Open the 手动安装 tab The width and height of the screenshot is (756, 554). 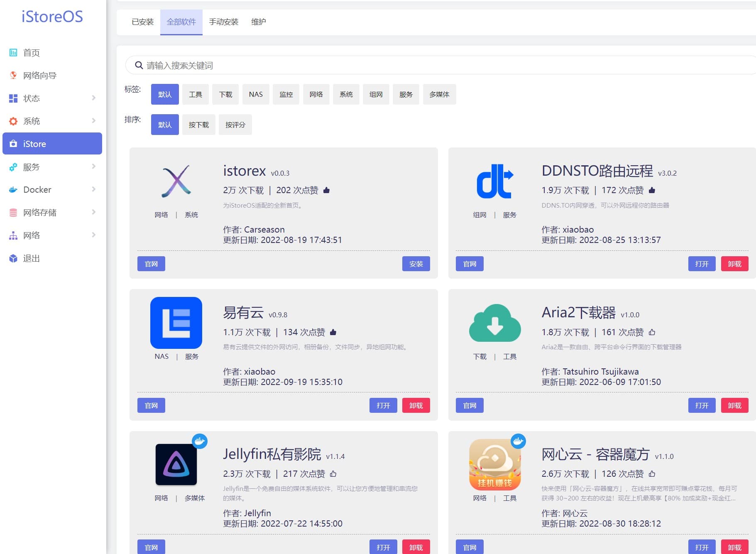point(224,22)
